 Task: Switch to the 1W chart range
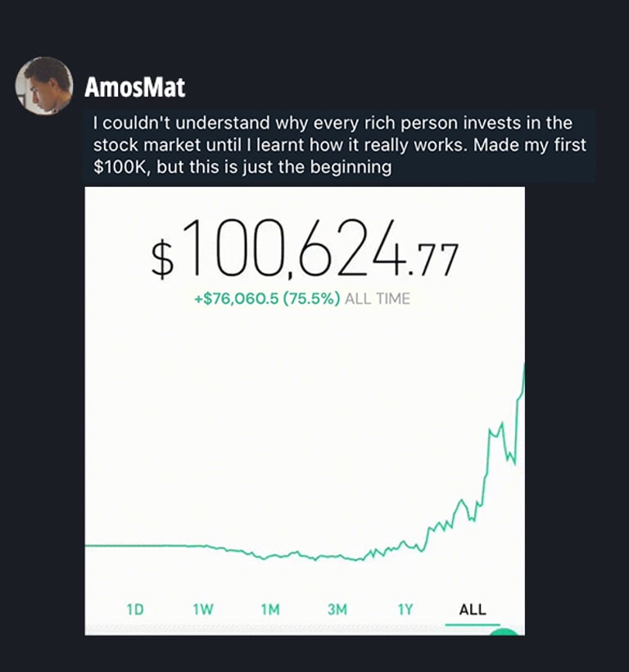pos(203,609)
